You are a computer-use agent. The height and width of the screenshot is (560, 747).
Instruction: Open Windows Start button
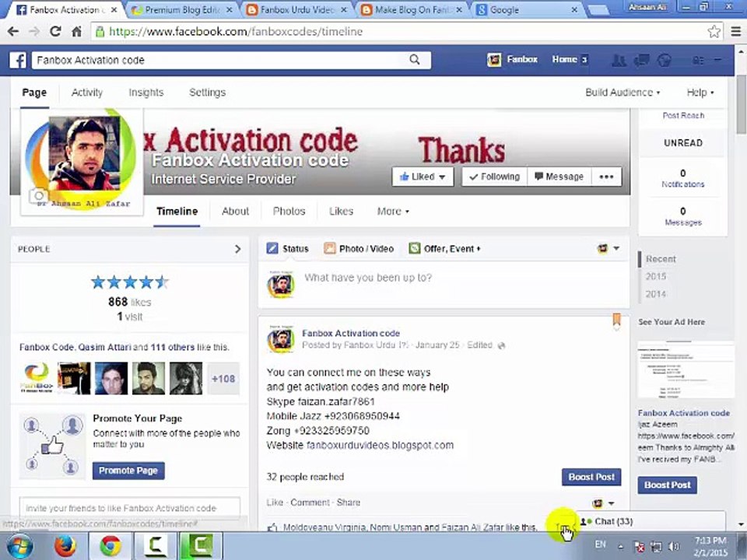tap(20, 546)
